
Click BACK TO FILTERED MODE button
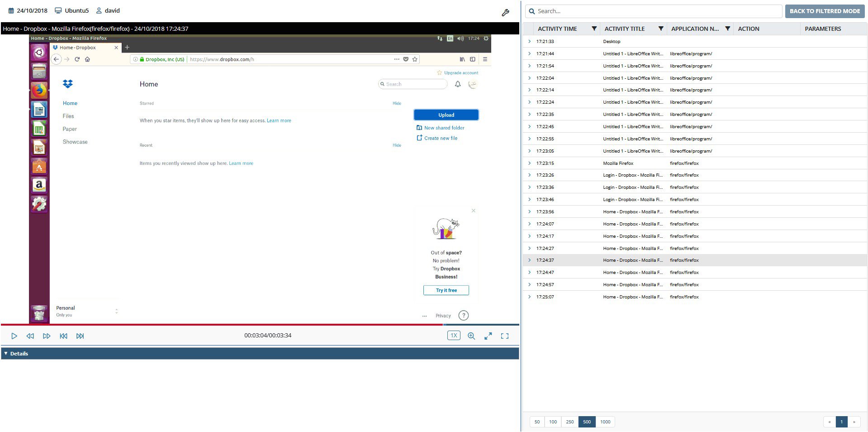pyautogui.click(x=825, y=11)
